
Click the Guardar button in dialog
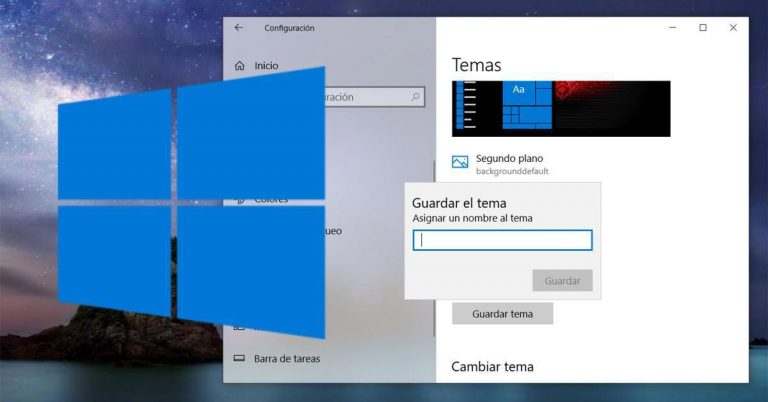pos(562,281)
